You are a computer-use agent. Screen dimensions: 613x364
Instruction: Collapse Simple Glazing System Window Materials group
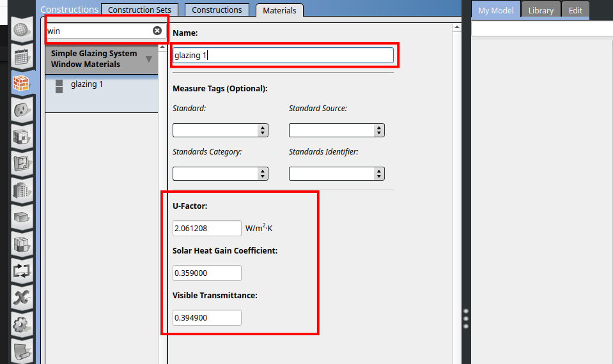pos(148,59)
